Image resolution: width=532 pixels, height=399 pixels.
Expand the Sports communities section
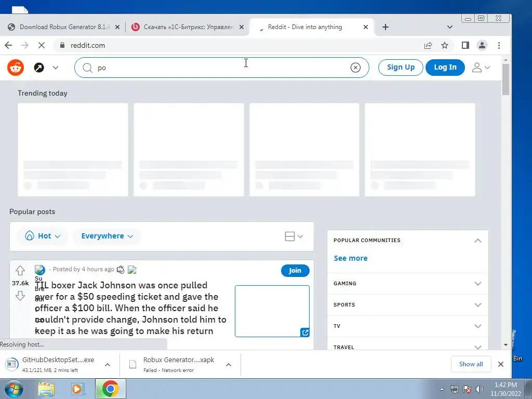coord(407,304)
